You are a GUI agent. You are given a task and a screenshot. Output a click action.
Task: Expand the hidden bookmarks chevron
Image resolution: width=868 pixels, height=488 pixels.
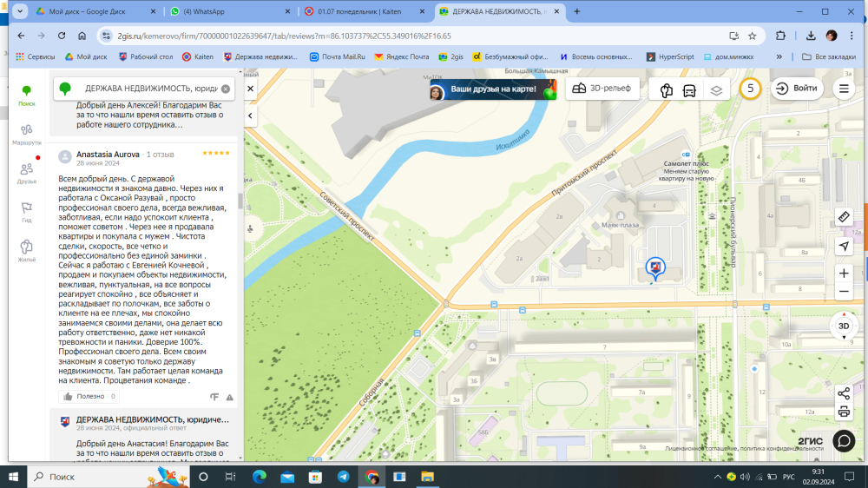[x=779, y=56]
